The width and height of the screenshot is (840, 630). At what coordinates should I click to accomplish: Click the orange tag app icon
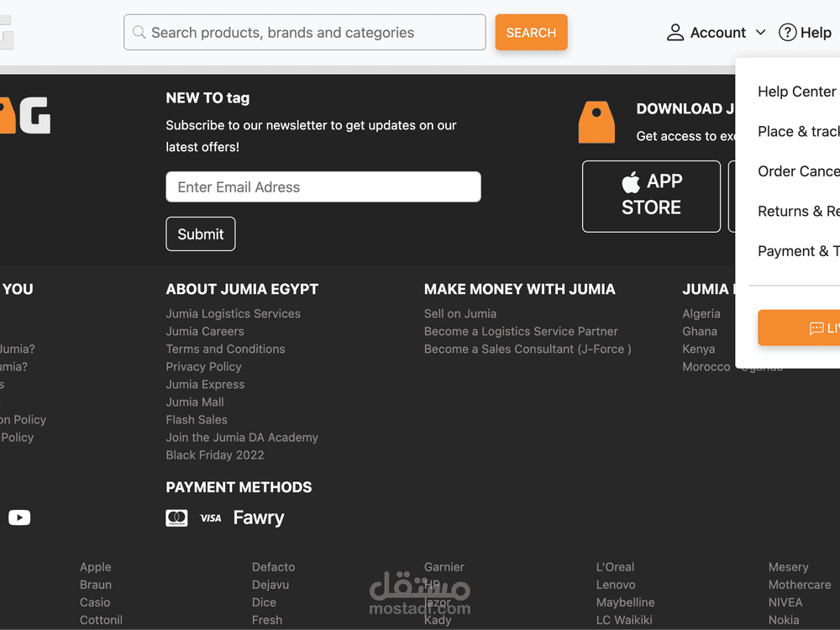pyautogui.click(x=596, y=122)
